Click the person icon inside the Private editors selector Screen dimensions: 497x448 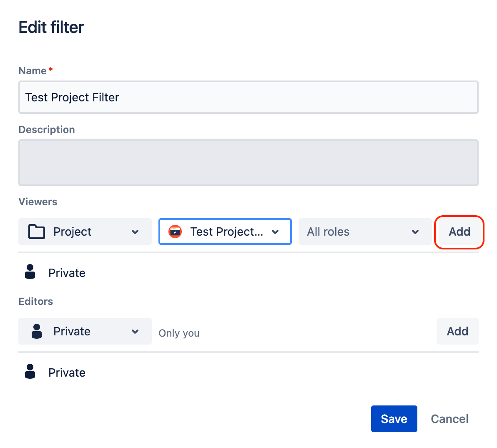click(36, 331)
